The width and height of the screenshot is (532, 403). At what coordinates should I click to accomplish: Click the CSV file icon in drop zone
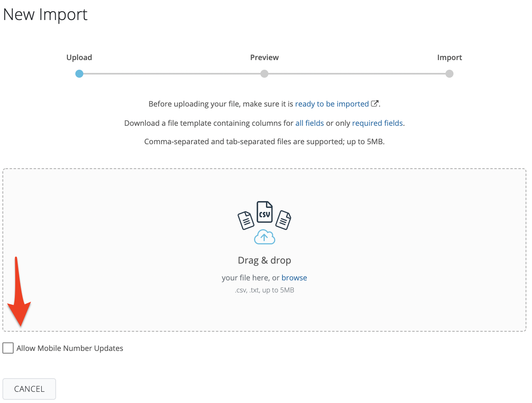coord(264,212)
